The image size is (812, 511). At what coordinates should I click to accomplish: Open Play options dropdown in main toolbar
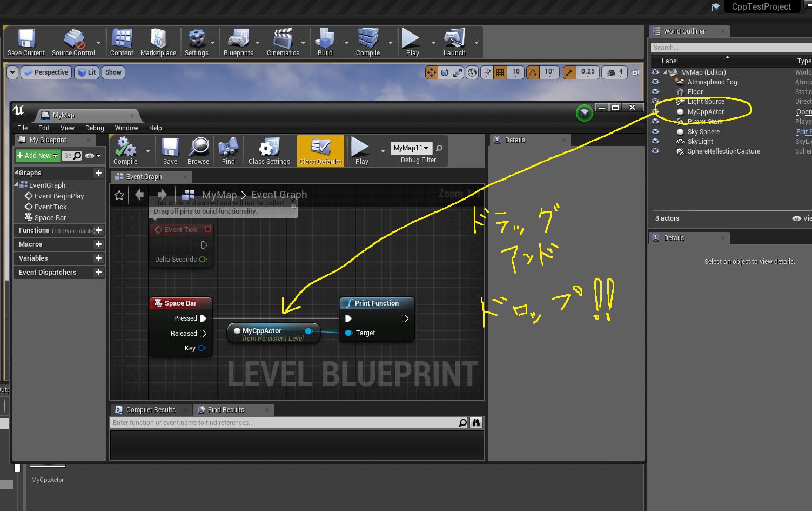[x=433, y=43]
